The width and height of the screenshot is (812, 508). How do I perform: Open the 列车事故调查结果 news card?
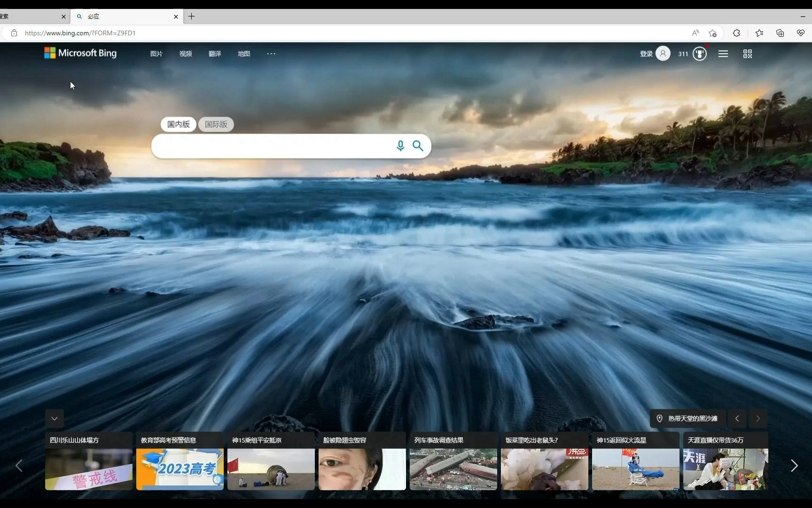[x=453, y=461]
